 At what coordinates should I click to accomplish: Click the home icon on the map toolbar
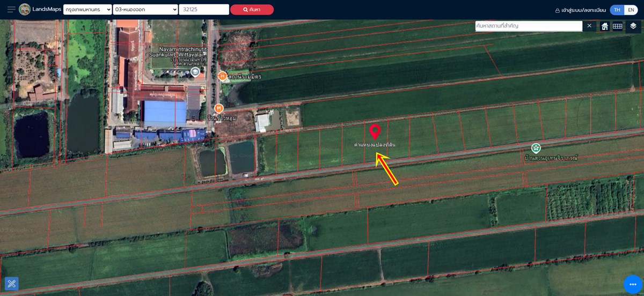click(x=605, y=26)
